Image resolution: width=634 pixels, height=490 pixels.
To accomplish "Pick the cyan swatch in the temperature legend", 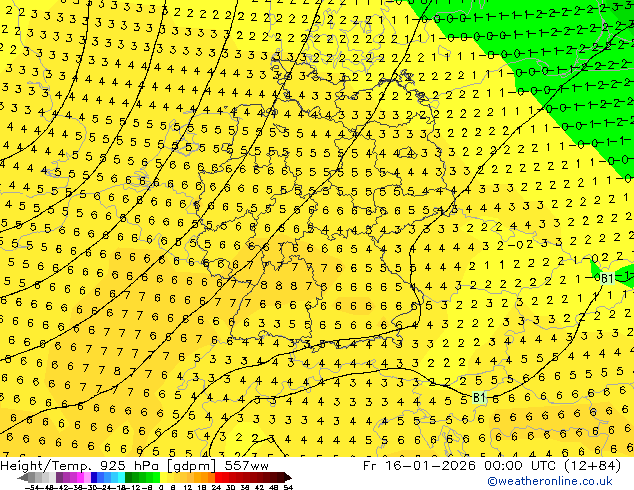I will tap(121, 477).
